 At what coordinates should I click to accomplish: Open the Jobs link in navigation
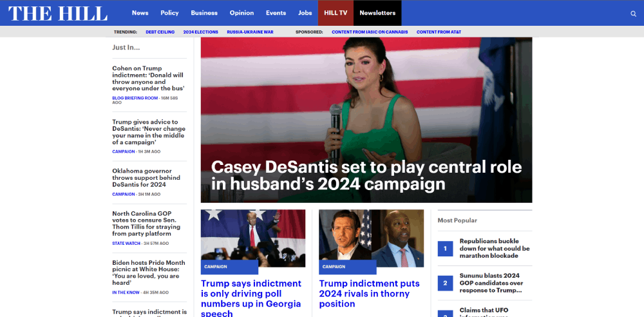pyautogui.click(x=305, y=13)
